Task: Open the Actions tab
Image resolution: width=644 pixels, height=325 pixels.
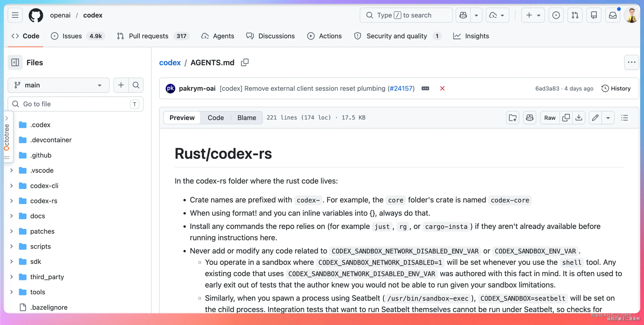Action: pyautogui.click(x=324, y=36)
